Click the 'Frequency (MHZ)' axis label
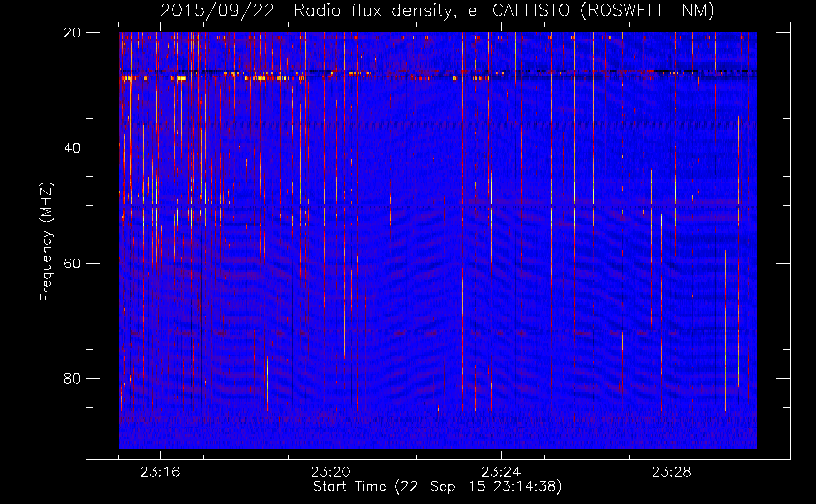 pyautogui.click(x=46, y=242)
